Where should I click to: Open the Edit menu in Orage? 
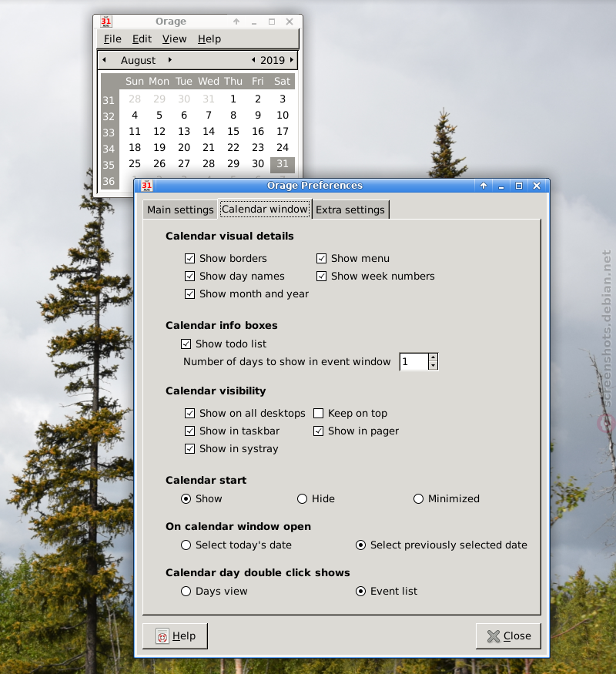coord(142,39)
